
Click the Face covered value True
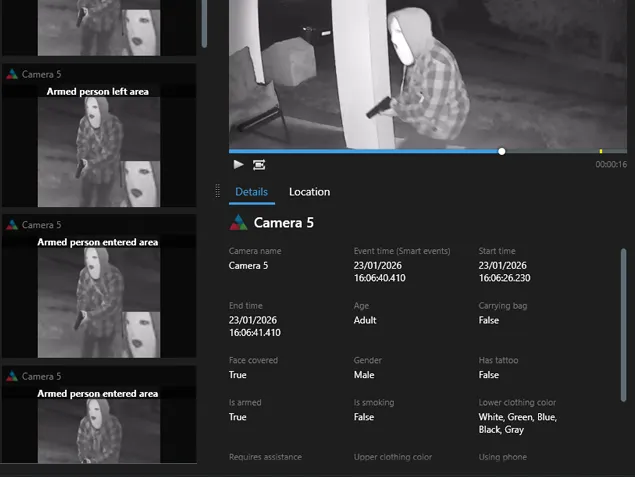pos(237,375)
